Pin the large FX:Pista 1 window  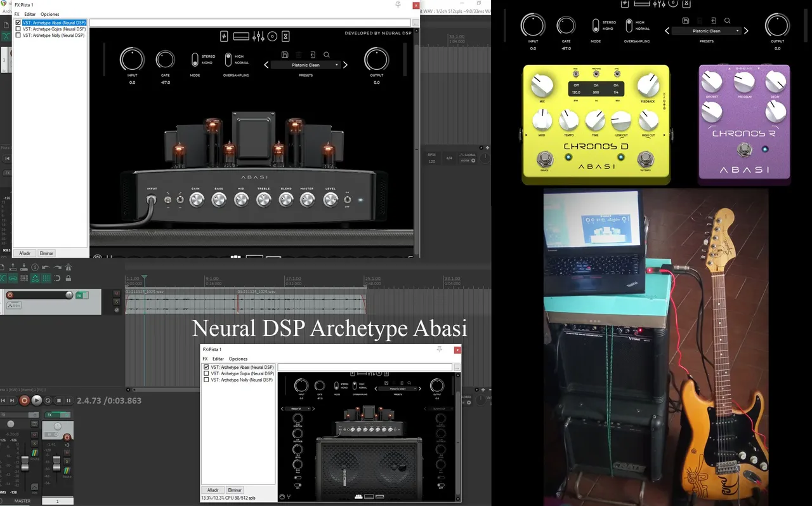click(398, 4)
